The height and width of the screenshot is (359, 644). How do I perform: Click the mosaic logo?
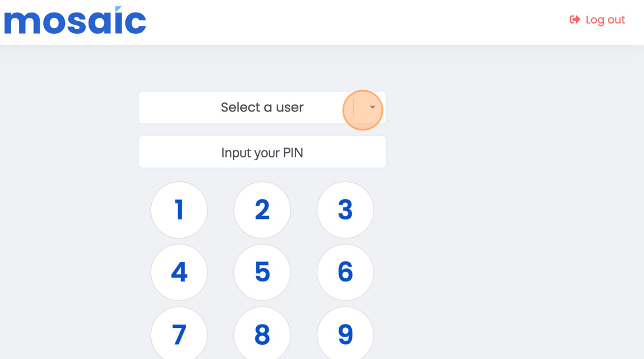click(x=75, y=21)
